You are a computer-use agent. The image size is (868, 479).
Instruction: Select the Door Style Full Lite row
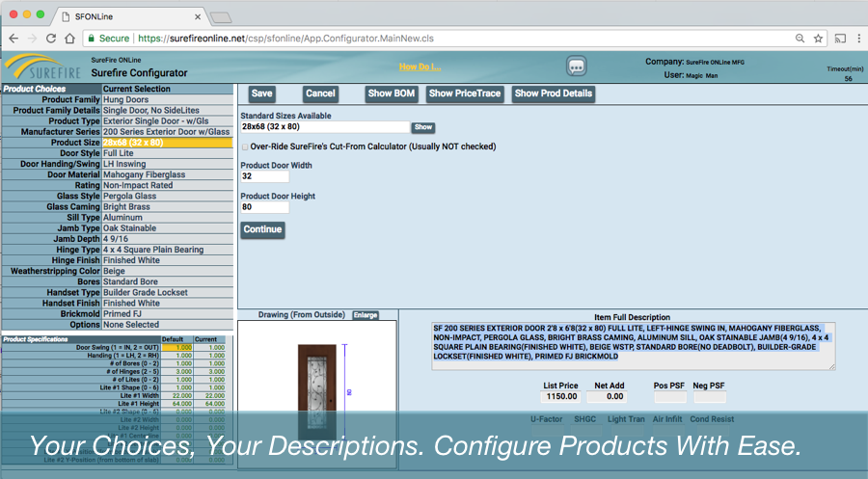click(118, 153)
